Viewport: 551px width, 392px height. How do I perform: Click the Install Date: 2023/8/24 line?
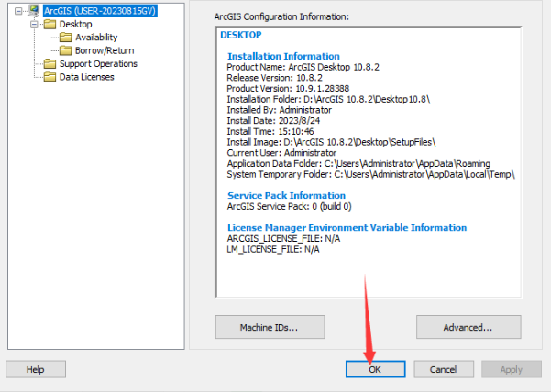point(273,121)
